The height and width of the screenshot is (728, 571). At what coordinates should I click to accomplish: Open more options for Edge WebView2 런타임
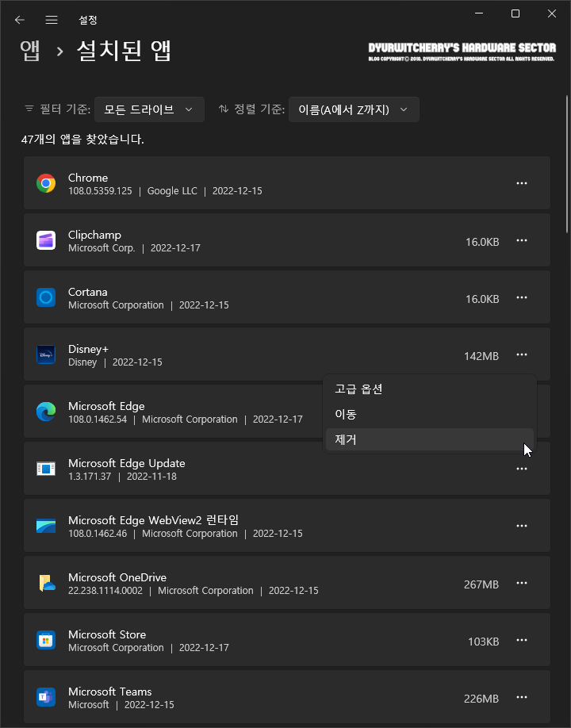[522, 526]
